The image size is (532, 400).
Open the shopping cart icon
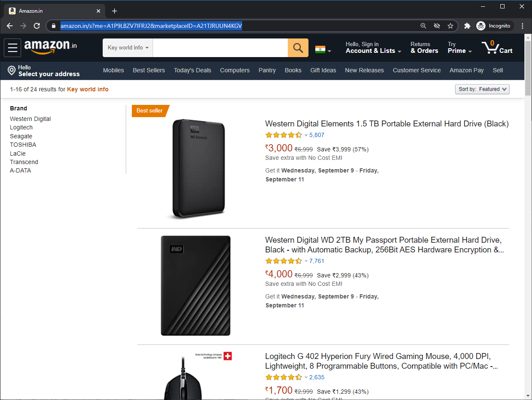point(497,47)
